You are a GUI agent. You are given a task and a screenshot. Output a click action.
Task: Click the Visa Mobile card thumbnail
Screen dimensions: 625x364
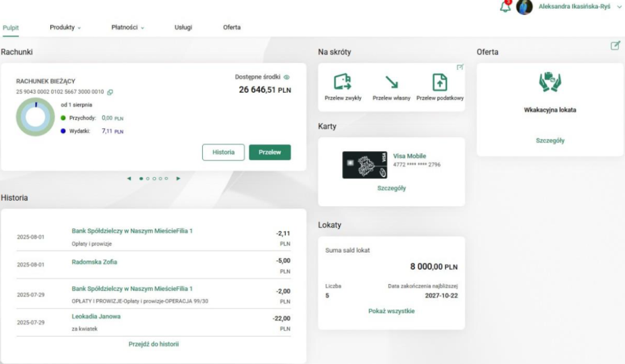[364, 165]
